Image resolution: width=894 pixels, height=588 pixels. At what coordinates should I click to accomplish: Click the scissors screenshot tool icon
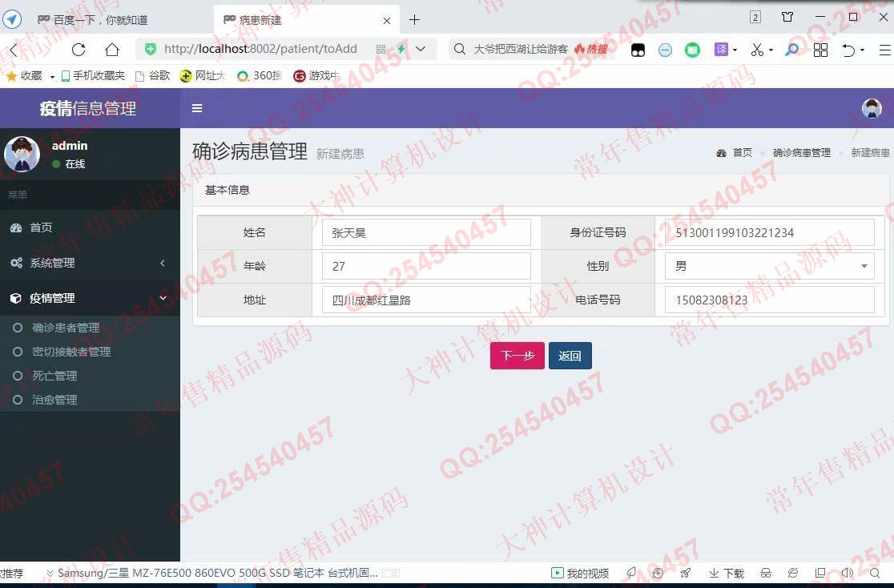pyautogui.click(x=756, y=50)
